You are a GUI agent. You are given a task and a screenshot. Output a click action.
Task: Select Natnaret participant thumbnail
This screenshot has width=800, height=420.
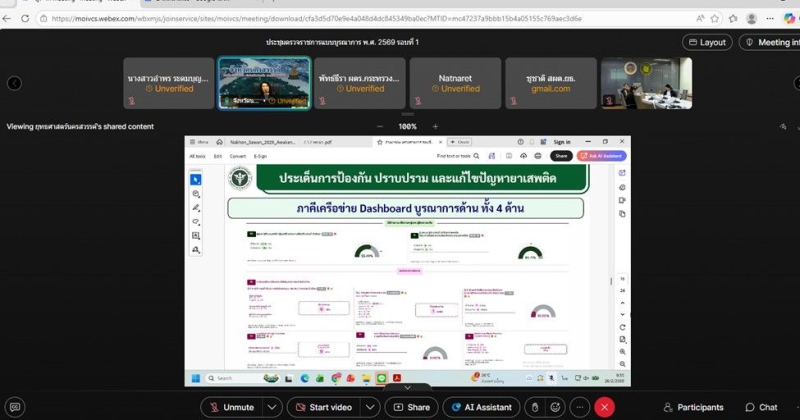point(460,83)
